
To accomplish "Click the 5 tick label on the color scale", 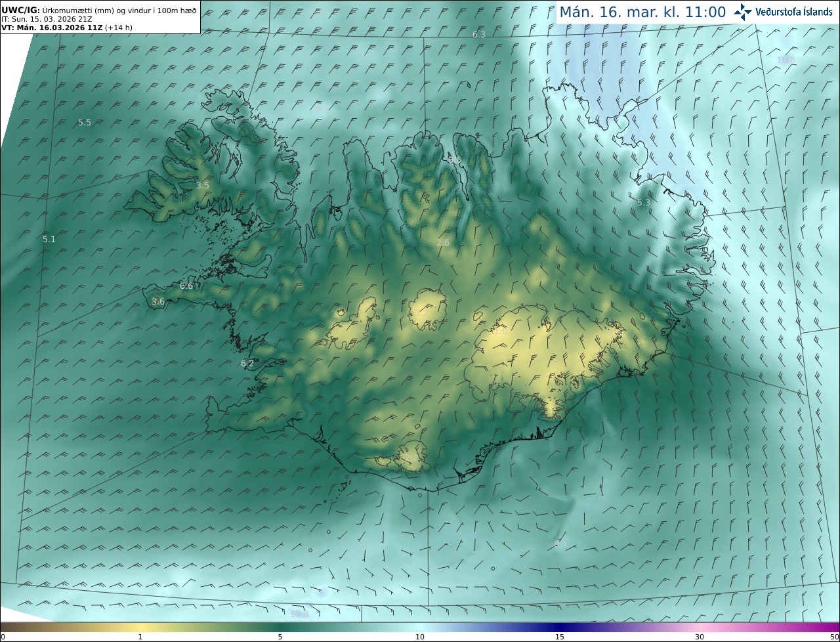I will tap(280, 637).
